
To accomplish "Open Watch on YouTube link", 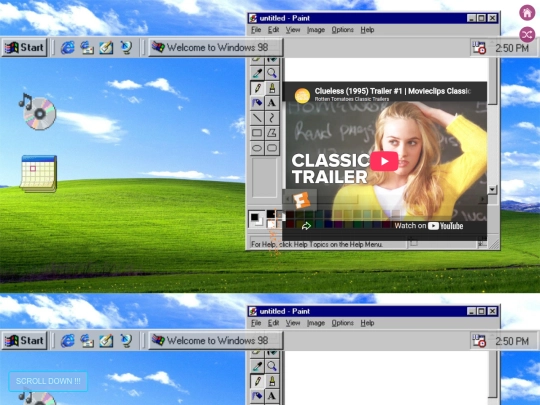I will (x=428, y=226).
